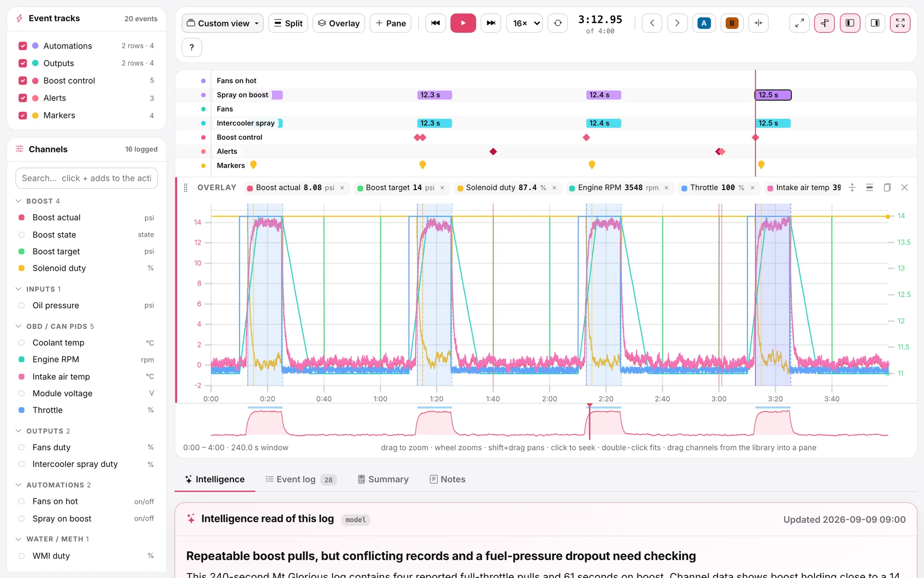Skip to end of the log
The image size is (924, 578).
tap(491, 23)
